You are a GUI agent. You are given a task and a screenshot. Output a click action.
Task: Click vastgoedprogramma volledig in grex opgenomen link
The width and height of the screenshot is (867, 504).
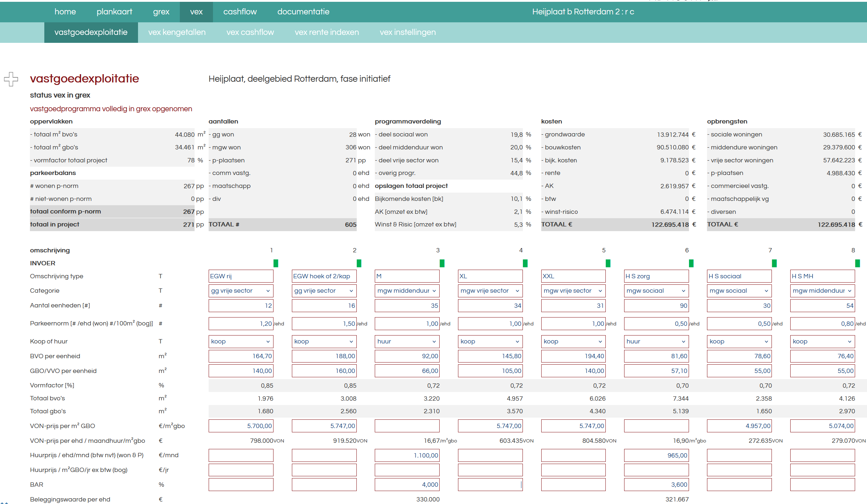111,109
